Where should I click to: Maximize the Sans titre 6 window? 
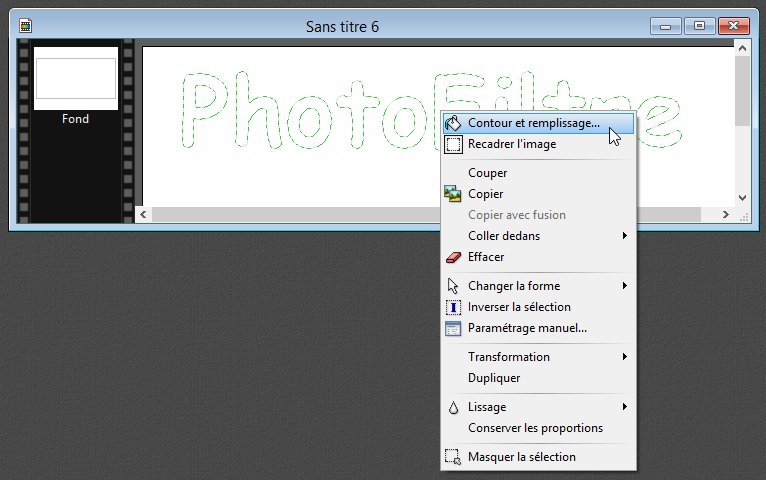click(x=700, y=26)
